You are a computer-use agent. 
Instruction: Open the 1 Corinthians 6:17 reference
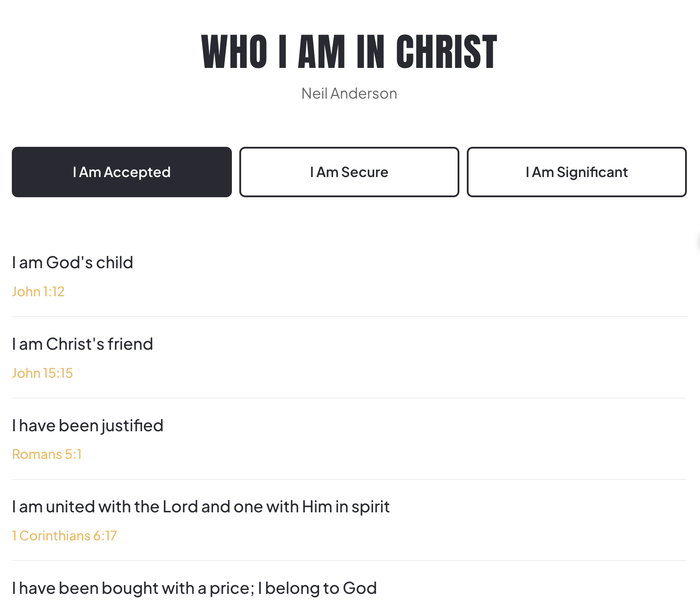pyautogui.click(x=64, y=536)
